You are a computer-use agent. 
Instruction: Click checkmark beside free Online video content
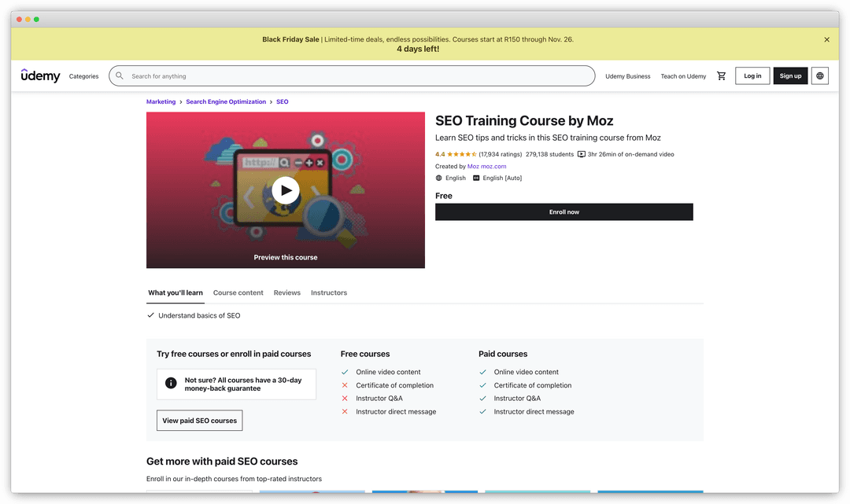(345, 372)
